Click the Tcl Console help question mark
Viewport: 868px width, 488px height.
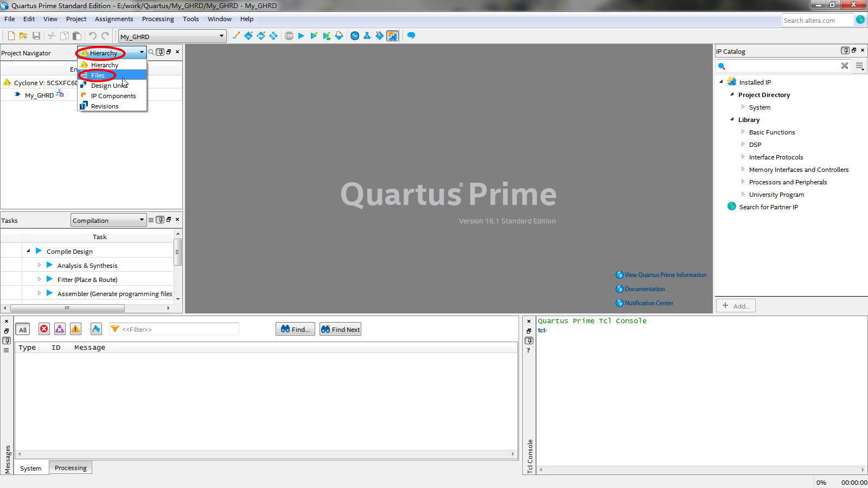pyautogui.click(x=528, y=350)
